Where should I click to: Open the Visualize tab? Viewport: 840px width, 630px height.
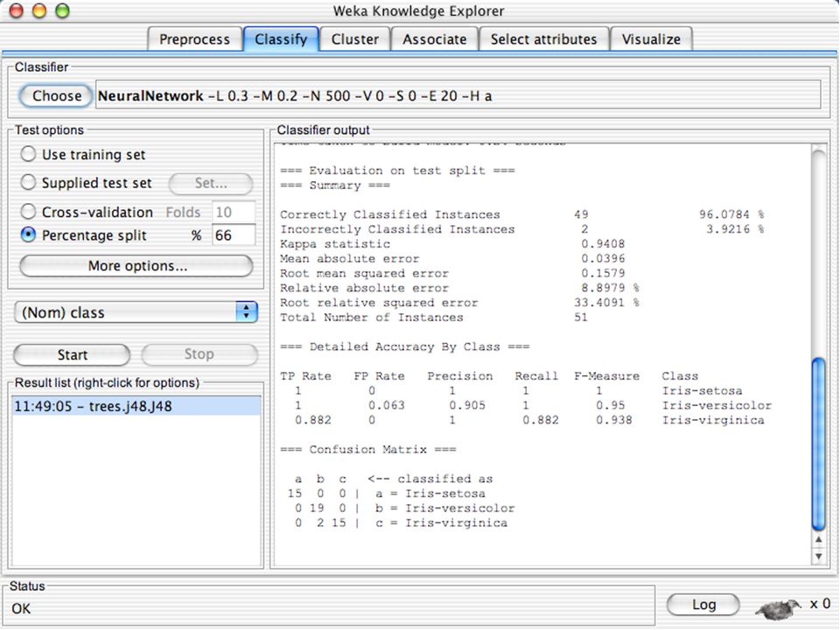pyautogui.click(x=651, y=39)
